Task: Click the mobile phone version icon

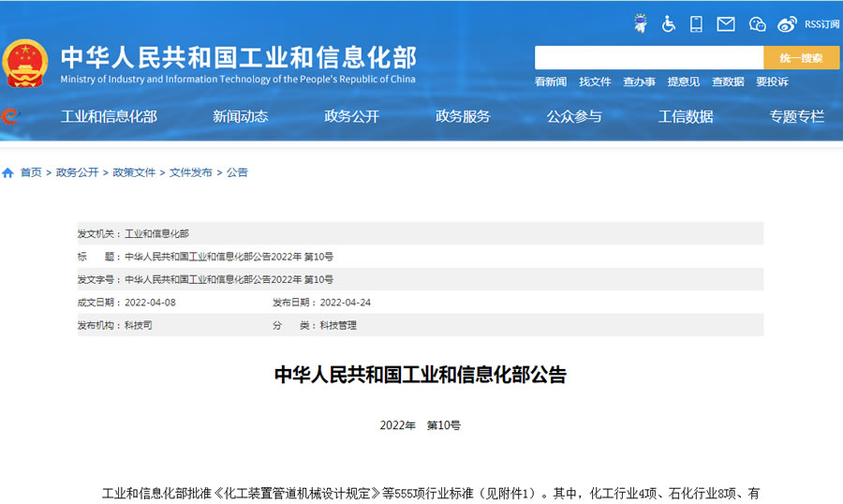Action: [x=697, y=24]
